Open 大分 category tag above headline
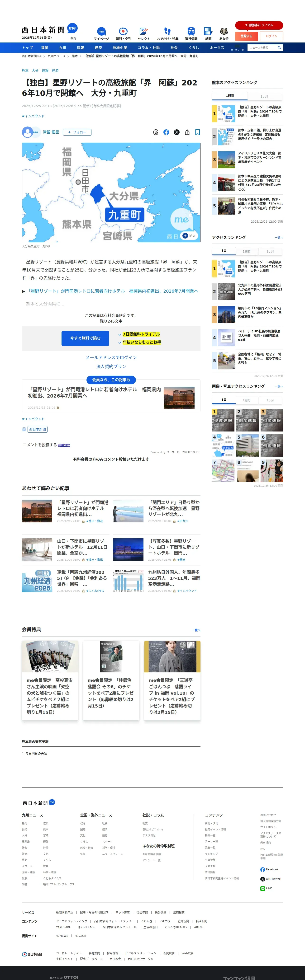The height and width of the screenshot is (980, 305). [35, 70]
